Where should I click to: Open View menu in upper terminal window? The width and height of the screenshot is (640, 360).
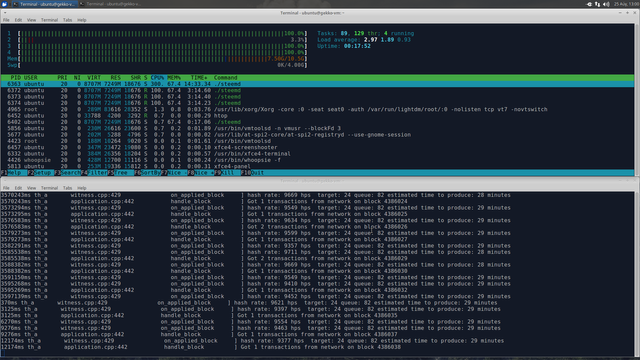31,20
